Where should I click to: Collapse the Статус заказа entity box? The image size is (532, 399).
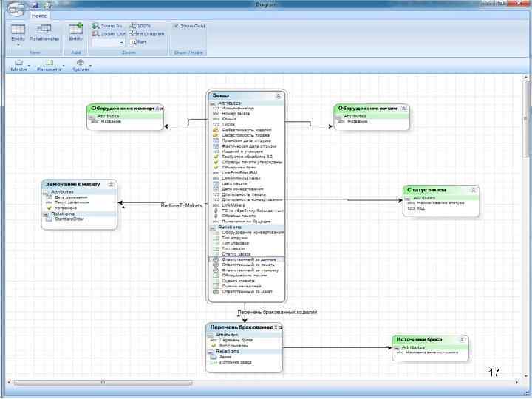[474, 191]
